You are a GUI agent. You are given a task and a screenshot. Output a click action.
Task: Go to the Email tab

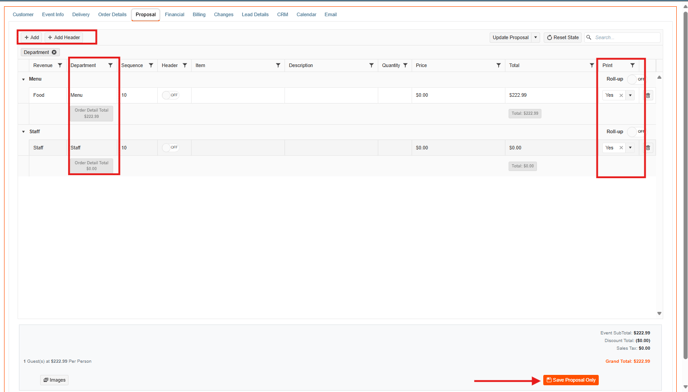click(x=330, y=14)
